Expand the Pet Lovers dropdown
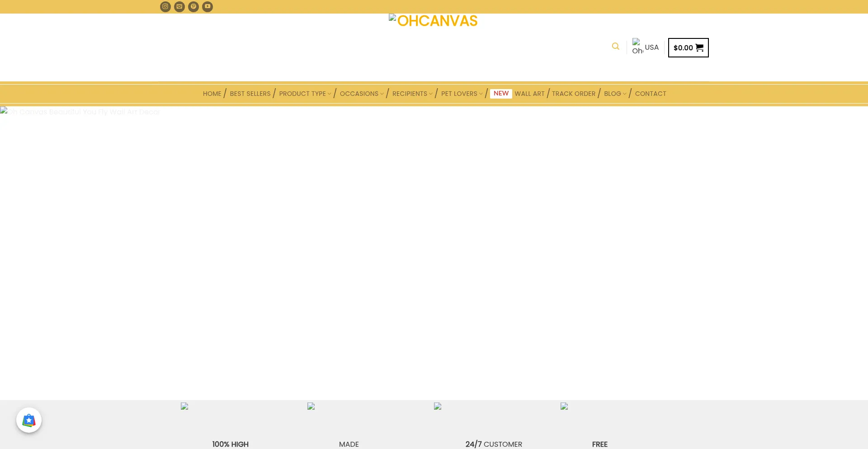The width and height of the screenshot is (868, 449). (462, 94)
